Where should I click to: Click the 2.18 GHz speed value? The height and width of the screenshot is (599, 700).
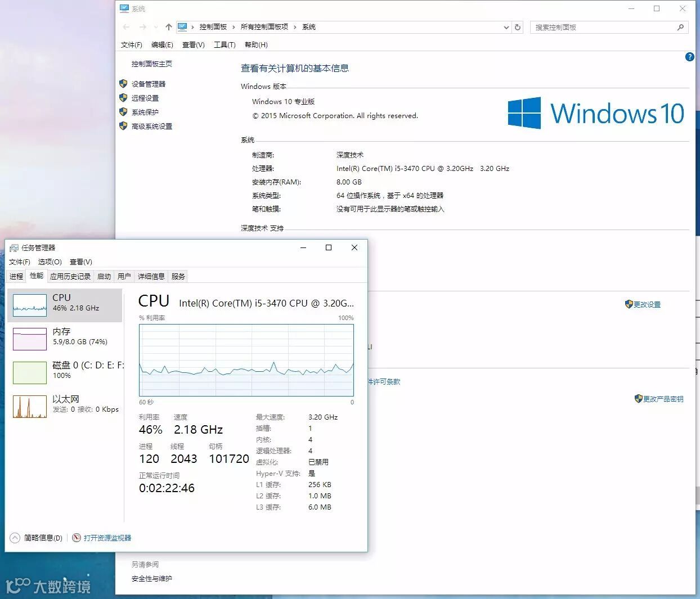[198, 430]
